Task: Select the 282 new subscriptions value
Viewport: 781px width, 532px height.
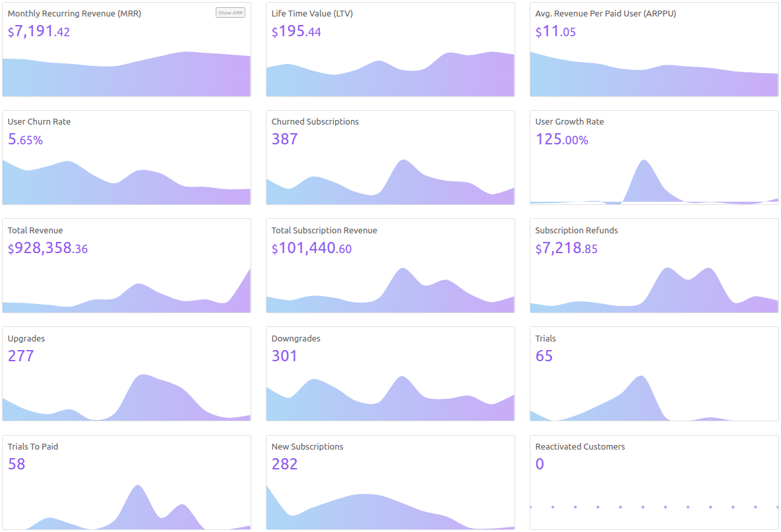Action: 285,464
